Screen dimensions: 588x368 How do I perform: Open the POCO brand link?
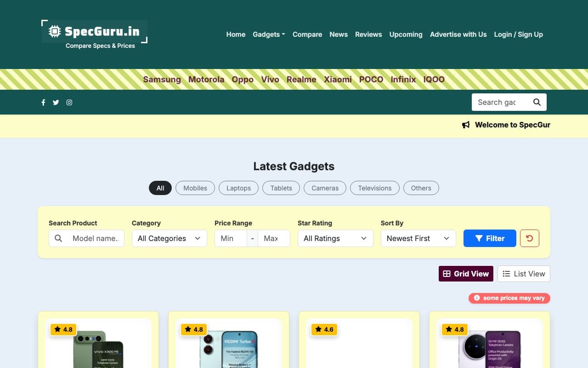pos(371,79)
